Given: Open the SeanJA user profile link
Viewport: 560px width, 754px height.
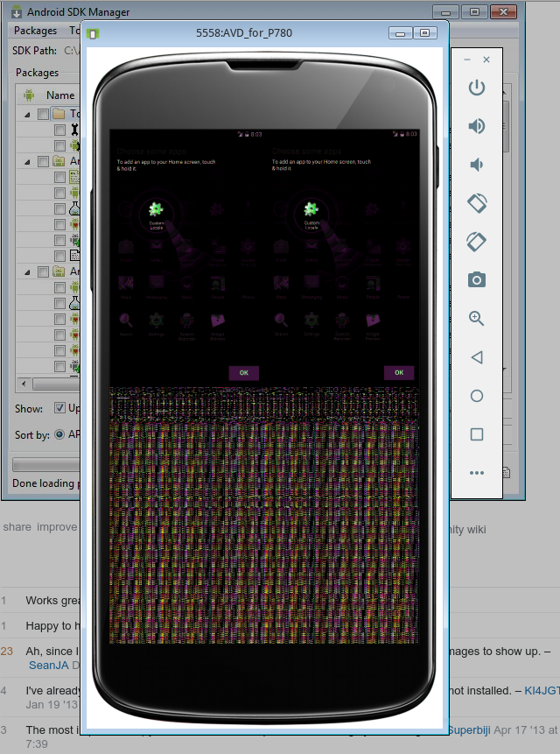Looking at the screenshot, I should [48, 665].
